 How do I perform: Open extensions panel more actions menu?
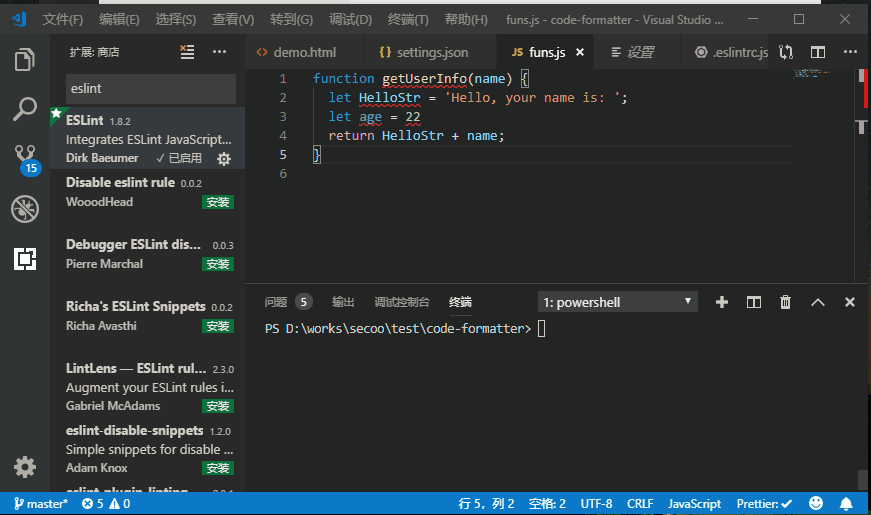click(219, 52)
